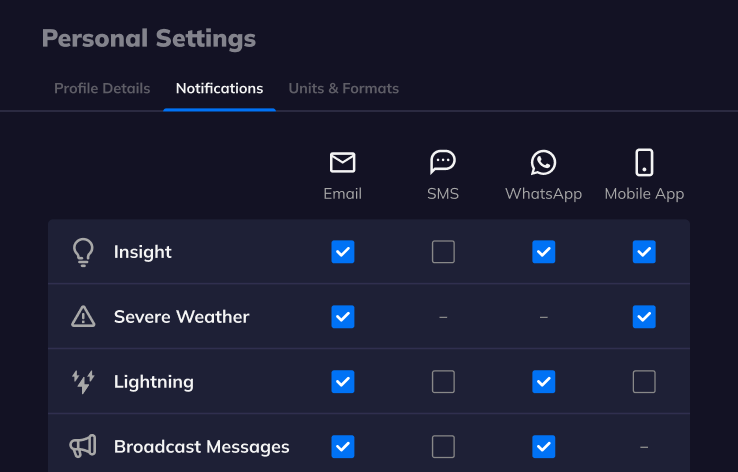The width and height of the screenshot is (738, 472).
Task: Click the Broadcast Messages megaphone icon
Action: point(83,446)
